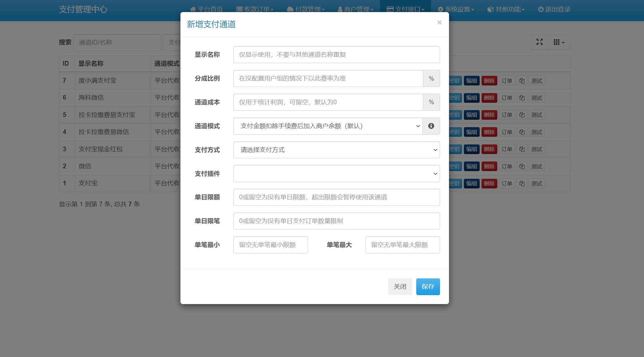Click 退出登录 in the navbar

(x=554, y=9)
